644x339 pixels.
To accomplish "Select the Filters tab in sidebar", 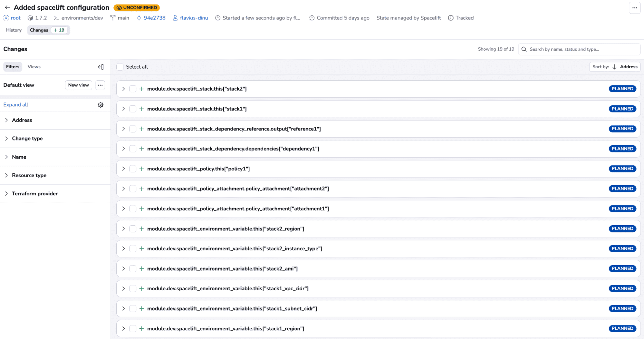I will pos(13,67).
